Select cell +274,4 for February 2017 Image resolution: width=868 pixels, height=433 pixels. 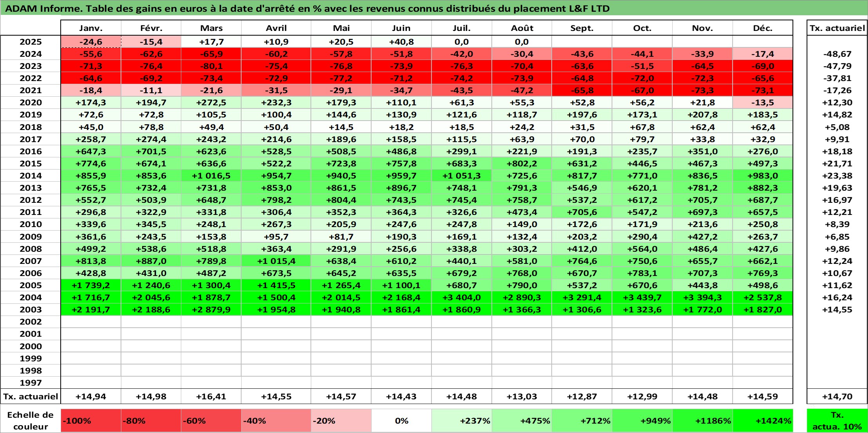(151, 139)
